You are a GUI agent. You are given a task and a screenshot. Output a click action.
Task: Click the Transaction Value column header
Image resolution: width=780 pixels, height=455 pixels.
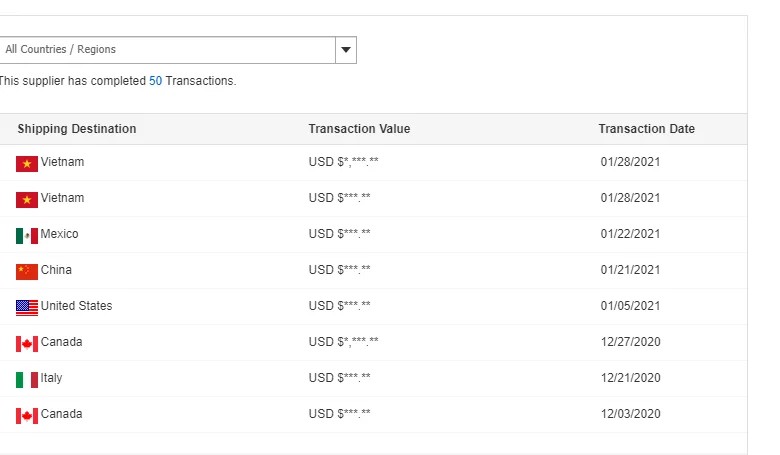point(359,129)
